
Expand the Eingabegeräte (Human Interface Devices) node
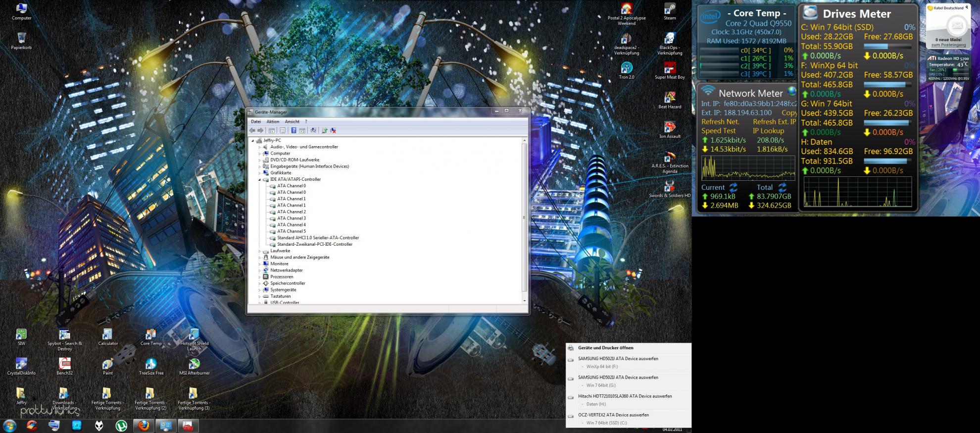tap(259, 166)
